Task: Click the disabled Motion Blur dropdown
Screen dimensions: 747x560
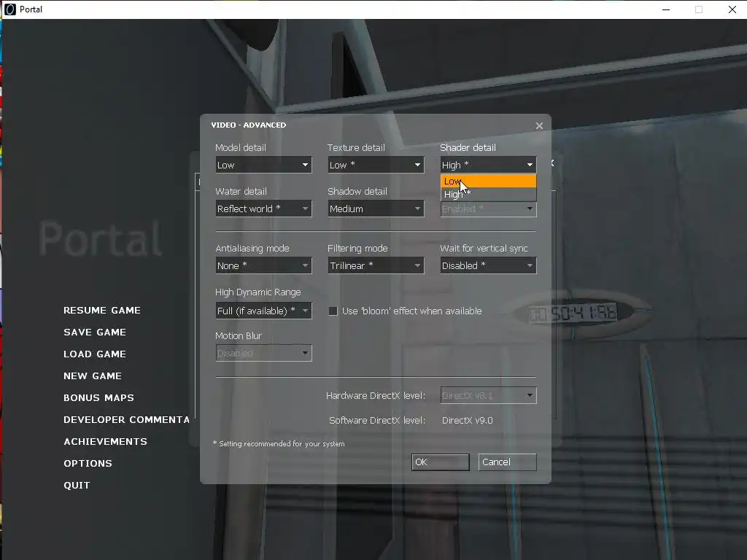Action: tap(263, 353)
